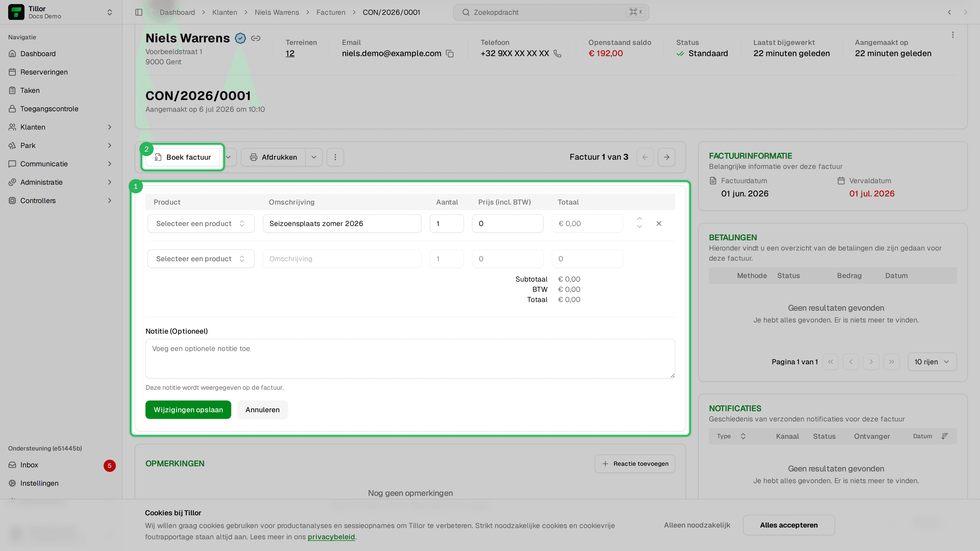Screen dimensions: 980x551
Task: Save changes with Wijzigingen opslaan
Action: tap(188, 409)
